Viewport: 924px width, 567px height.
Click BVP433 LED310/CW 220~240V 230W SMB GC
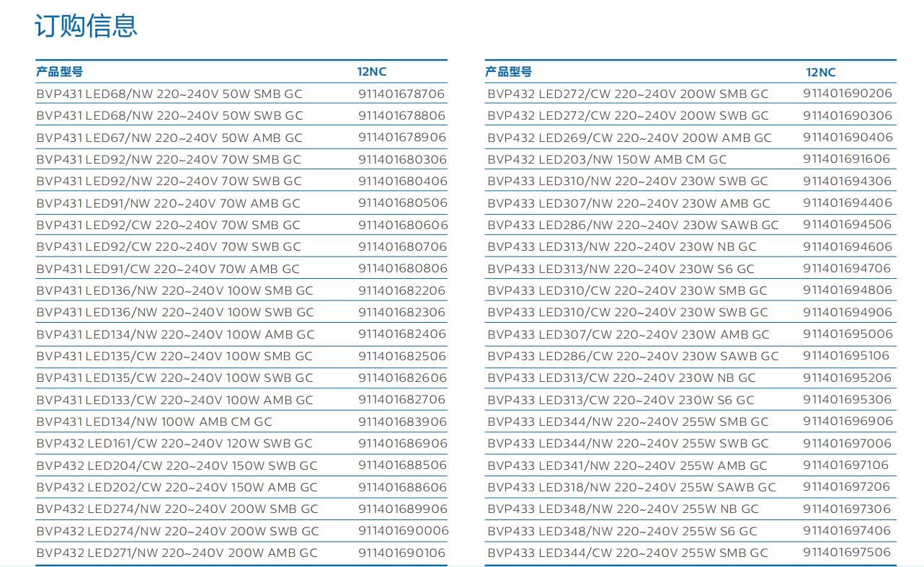click(627, 290)
